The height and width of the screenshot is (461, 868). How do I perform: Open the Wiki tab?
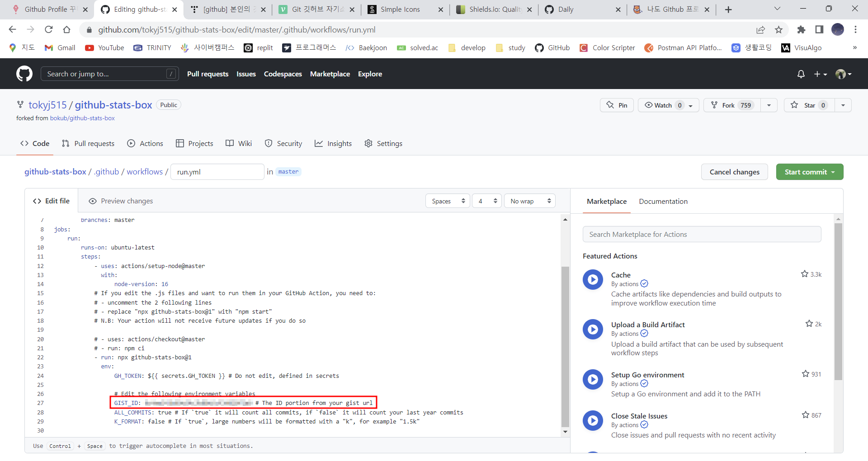(x=239, y=143)
